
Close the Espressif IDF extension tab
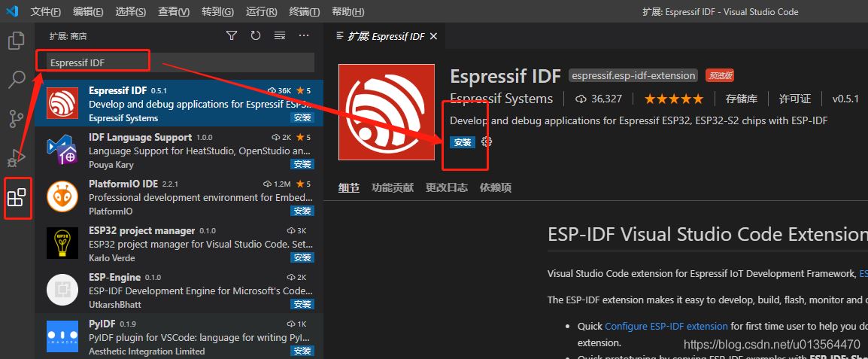coord(433,36)
